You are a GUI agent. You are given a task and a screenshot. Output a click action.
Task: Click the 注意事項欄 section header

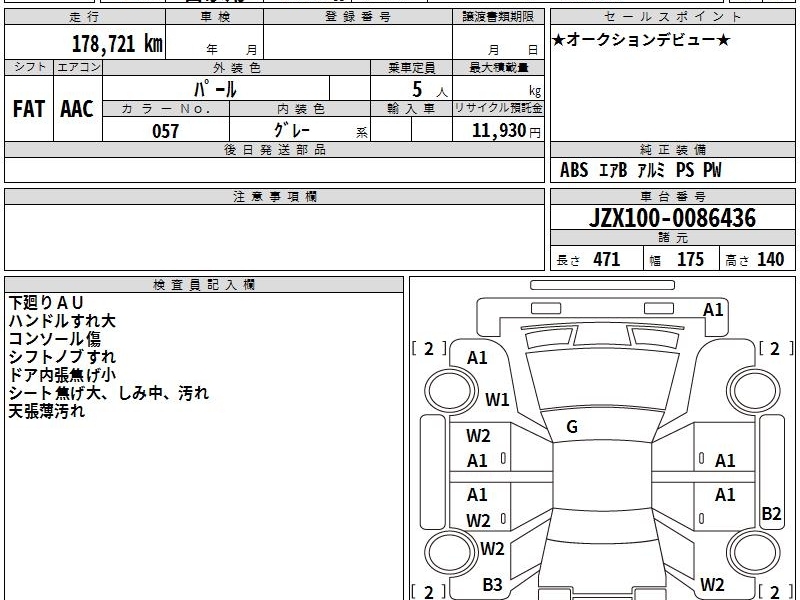point(274,196)
